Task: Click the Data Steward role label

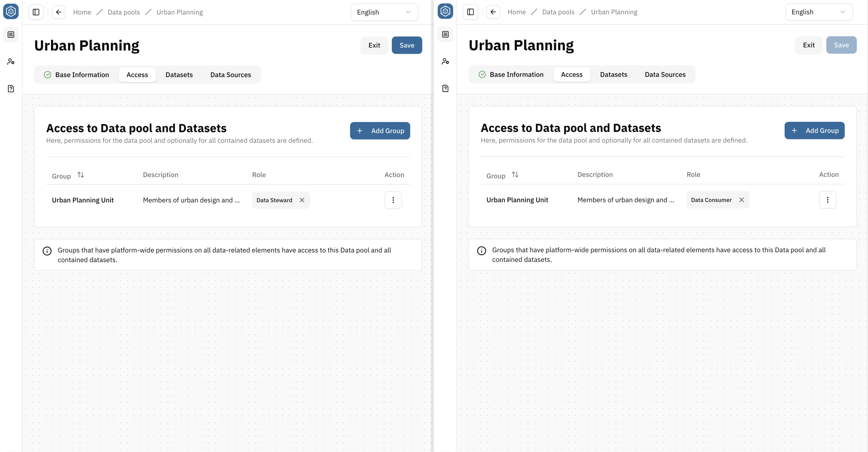Action: coord(274,200)
